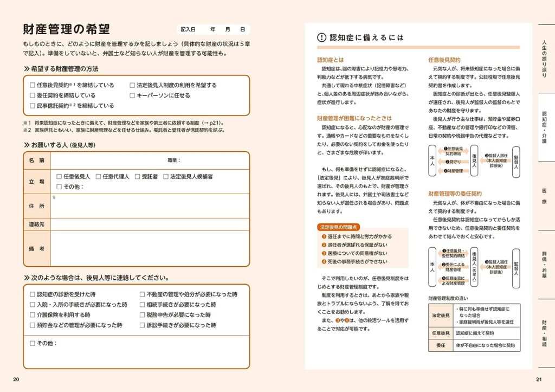
Task: Open the 人生の振り返り side tab
Action: 545,59
